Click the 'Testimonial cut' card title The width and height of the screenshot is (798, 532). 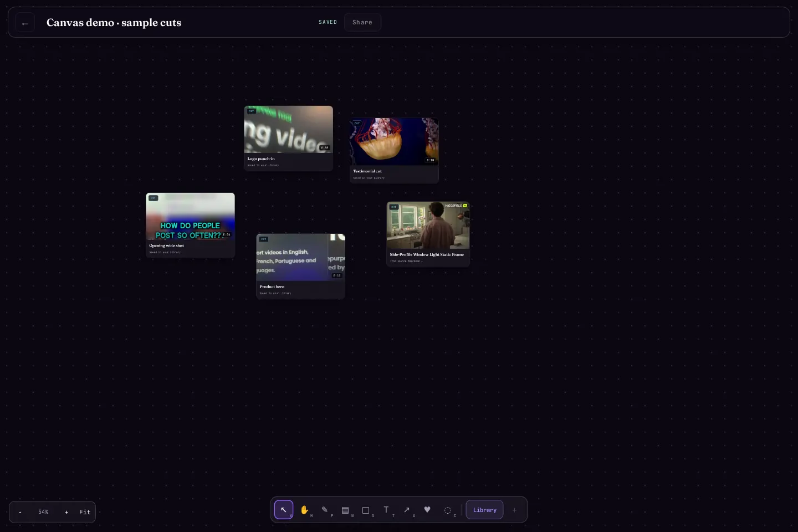pos(367,171)
